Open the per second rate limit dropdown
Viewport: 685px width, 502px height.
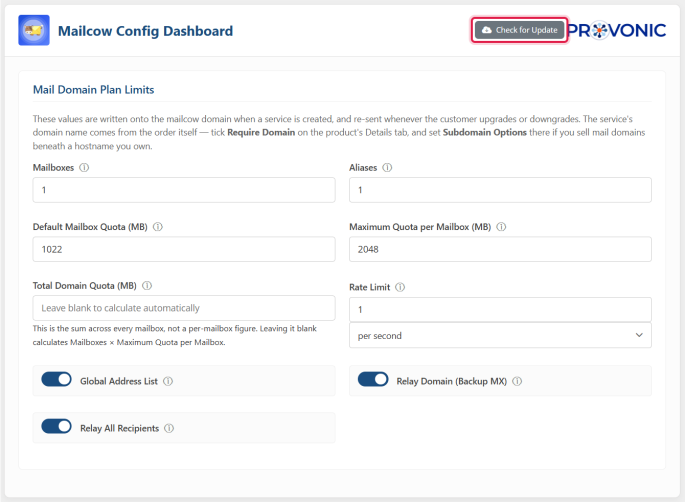point(500,336)
